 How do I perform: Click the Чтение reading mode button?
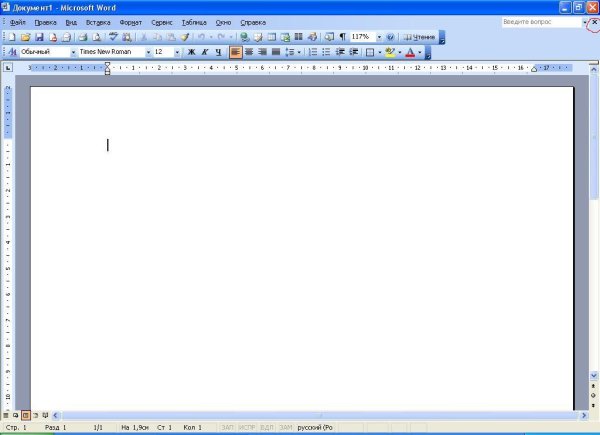419,37
